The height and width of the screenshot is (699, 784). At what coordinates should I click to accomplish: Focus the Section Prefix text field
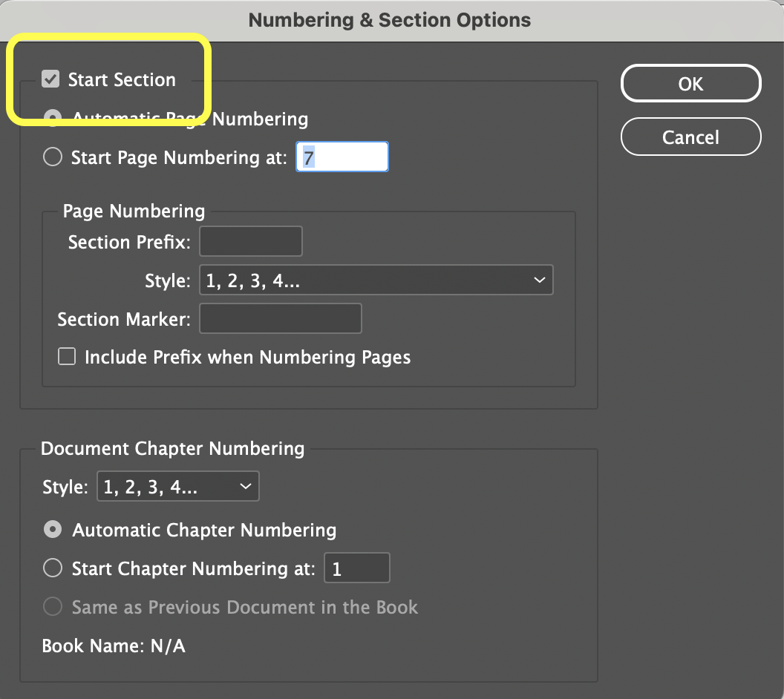[251, 242]
